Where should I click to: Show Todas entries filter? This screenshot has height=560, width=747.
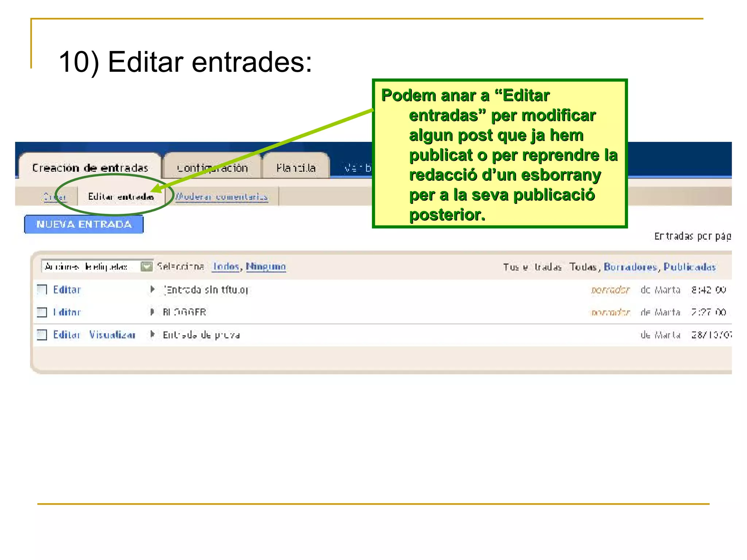click(583, 267)
